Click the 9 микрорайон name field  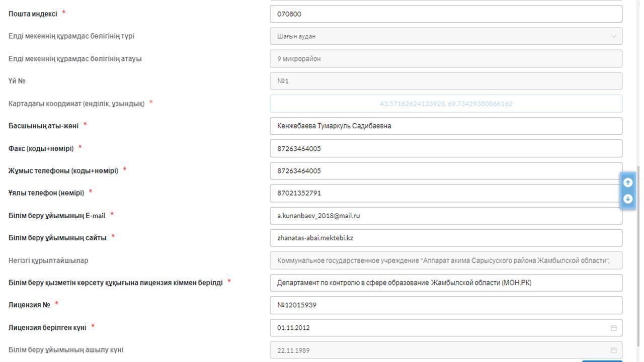(446, 59)
